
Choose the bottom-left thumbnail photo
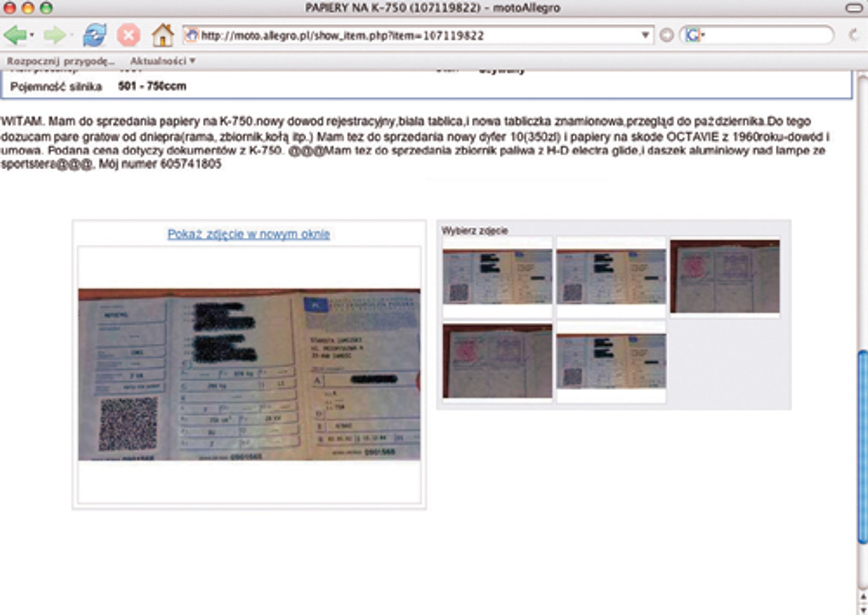pyautogui.click(x=497, y=361)
